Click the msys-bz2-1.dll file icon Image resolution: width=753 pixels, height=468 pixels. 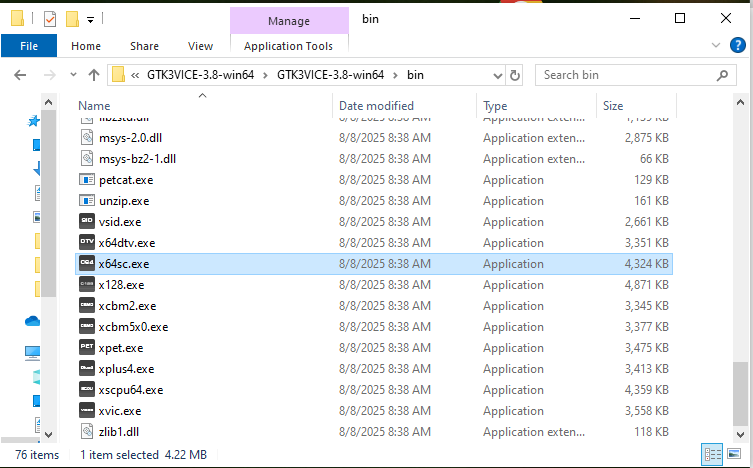point(87,158)
